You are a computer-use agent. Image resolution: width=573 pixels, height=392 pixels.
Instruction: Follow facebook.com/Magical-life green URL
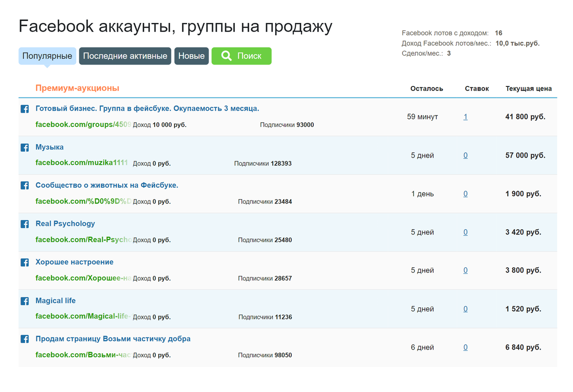tap(83, 316)
